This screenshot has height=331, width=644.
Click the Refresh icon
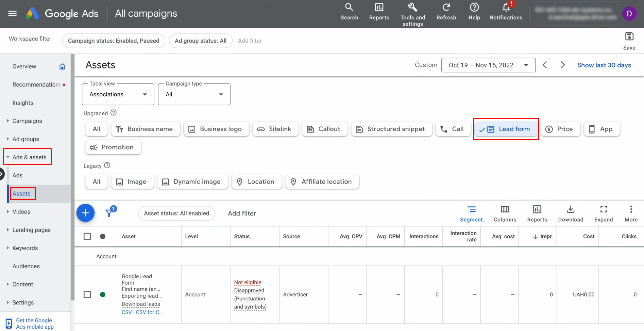point(446,12)
